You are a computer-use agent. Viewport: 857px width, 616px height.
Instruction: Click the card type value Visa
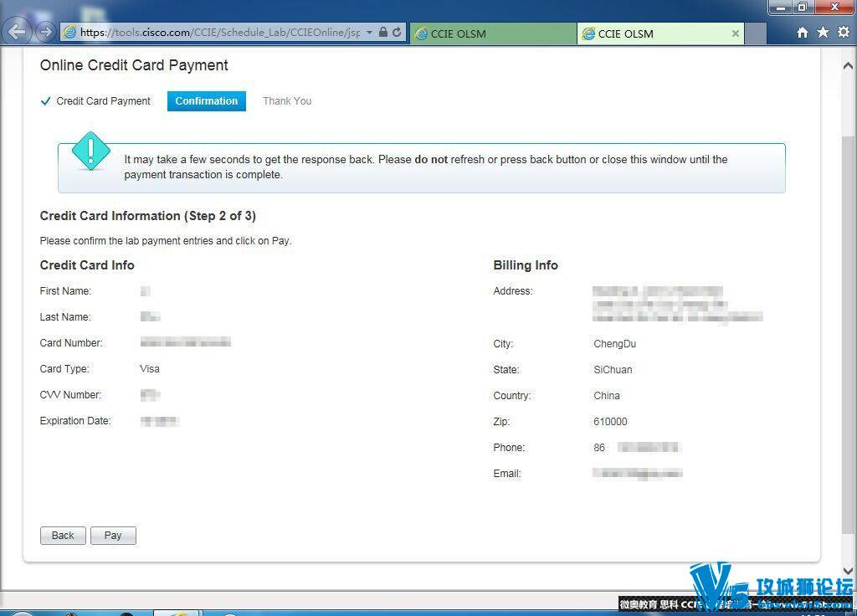pyautogui.click(x=150, y=369)
